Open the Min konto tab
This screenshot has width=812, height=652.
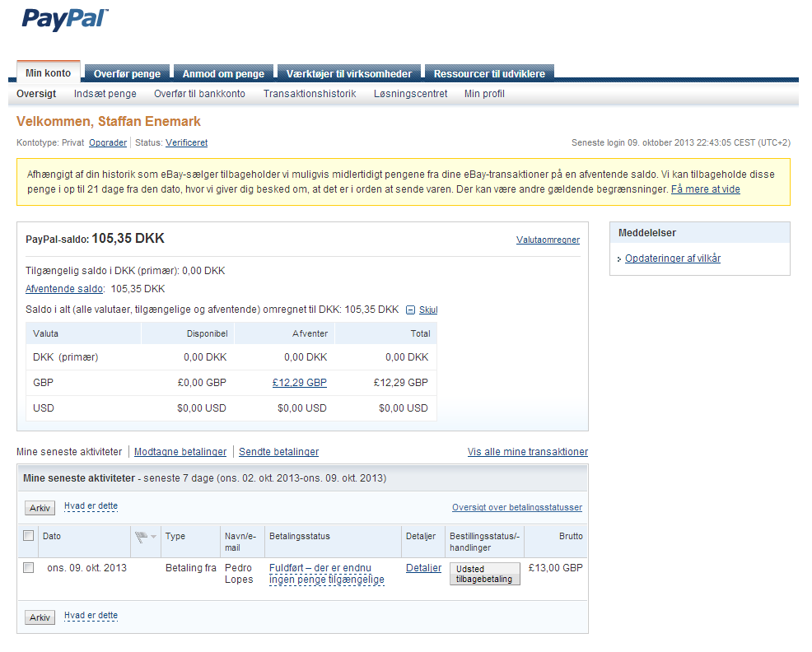(x=48, y=73)
